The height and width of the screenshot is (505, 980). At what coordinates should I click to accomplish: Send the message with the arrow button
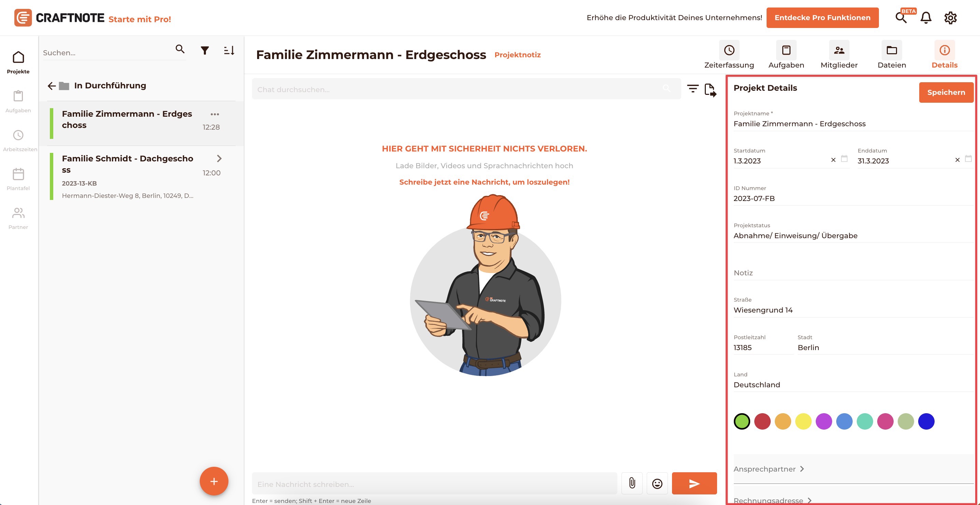(694, 483)
